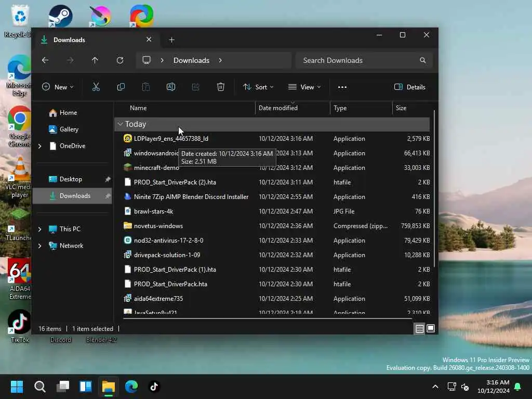Select Downloads in the navigation pane
The image size is (532, 399).
click(x=73, y=196)
